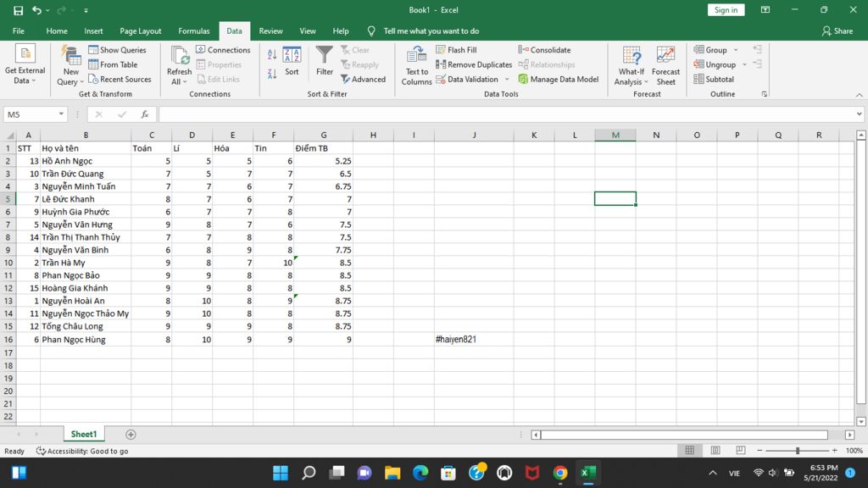Create a Forecast Sheet
This screenshot has height=488, width=868.
point(666,65)
